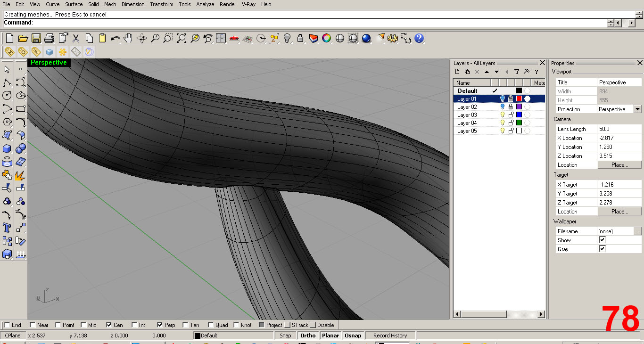Toggle Snap in the status bar

tap(285, 336)
